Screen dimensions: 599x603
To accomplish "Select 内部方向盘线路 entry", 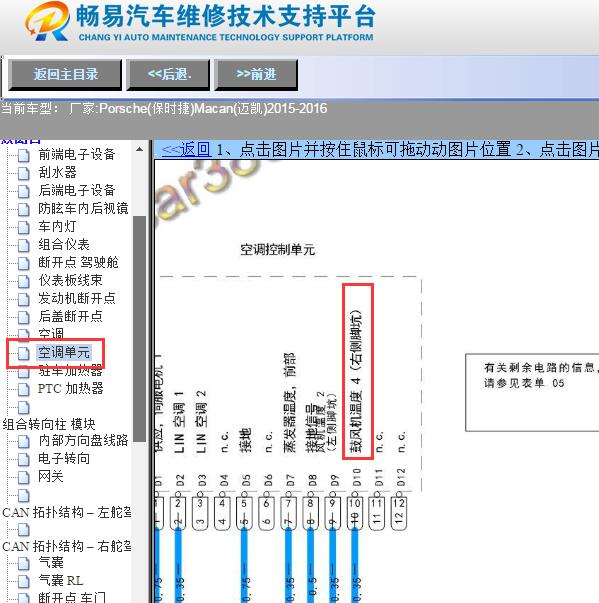I will point(83,441).
